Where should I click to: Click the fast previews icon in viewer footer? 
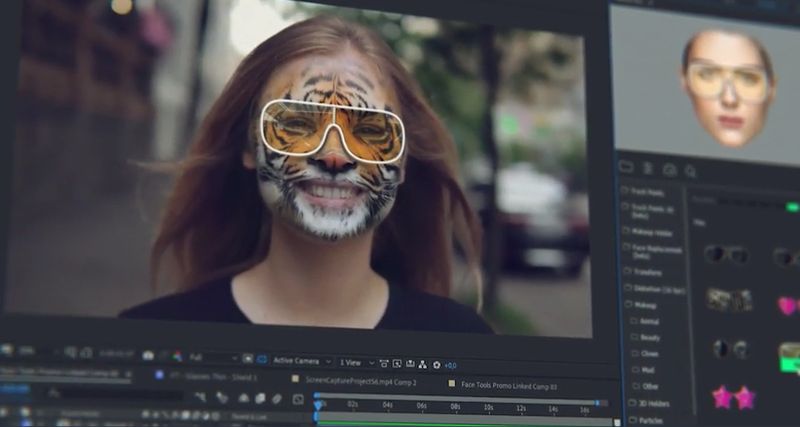tap(397, 364)
